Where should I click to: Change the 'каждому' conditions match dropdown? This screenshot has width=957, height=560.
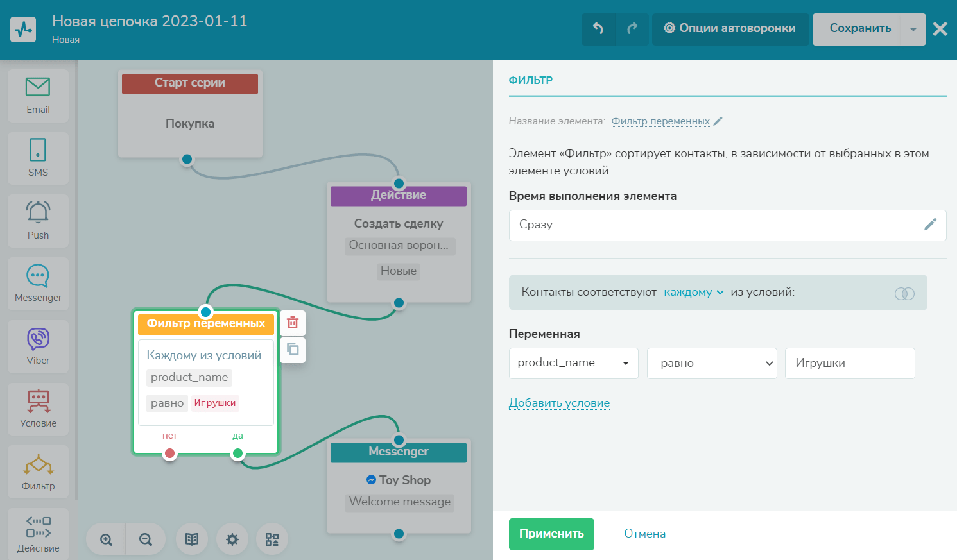[x=694, y=293]
